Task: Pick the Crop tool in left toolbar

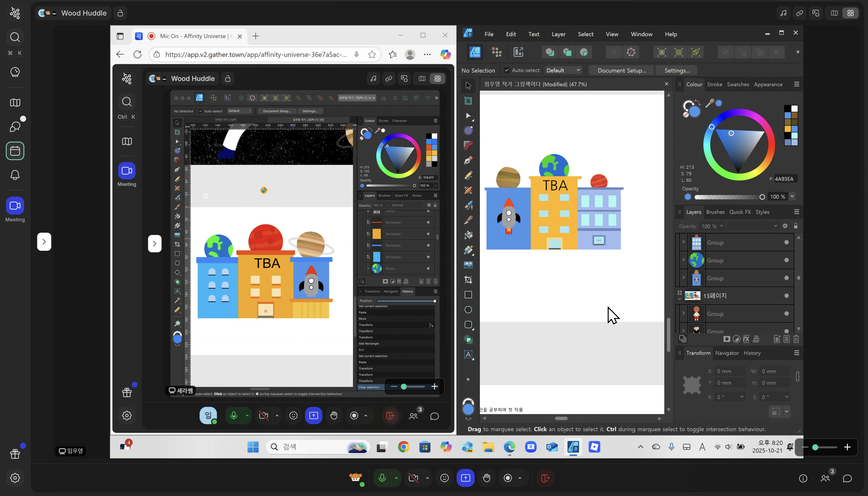Action: coord(468,280)
